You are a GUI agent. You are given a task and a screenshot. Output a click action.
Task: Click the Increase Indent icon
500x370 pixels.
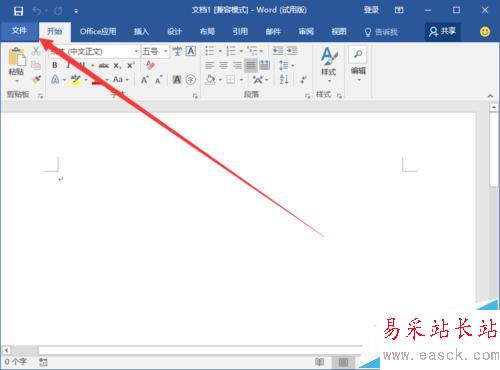pyautogui.click(x=292, y=51)
